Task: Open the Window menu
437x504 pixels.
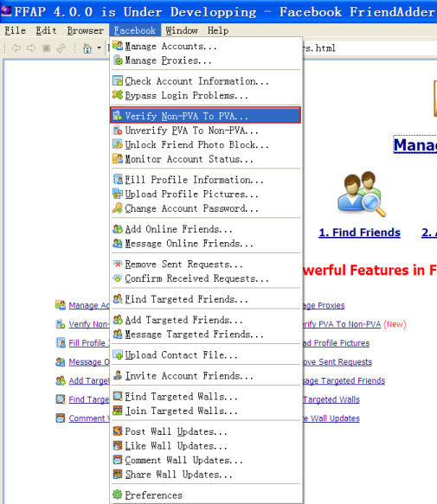Action: click(x=182, y=30)
